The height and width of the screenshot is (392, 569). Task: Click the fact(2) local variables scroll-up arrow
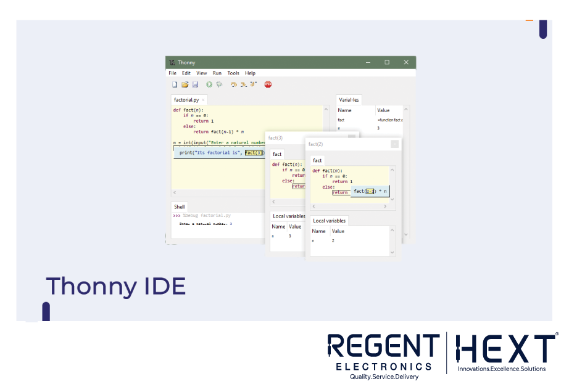point(392,231)
